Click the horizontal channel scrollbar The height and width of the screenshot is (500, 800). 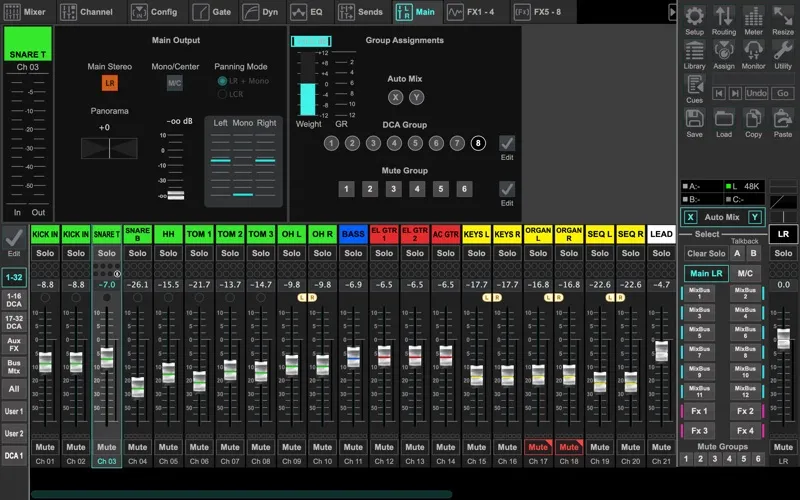click(x=242, y=494)
